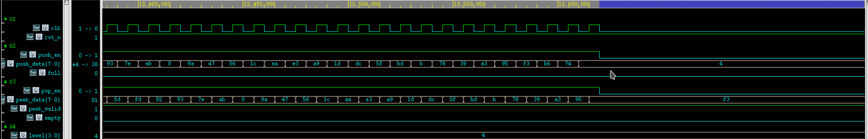The image size is (868, 139).
Task: Click the falling edge of the push_en waveform
Action: (x=599, y=55)
